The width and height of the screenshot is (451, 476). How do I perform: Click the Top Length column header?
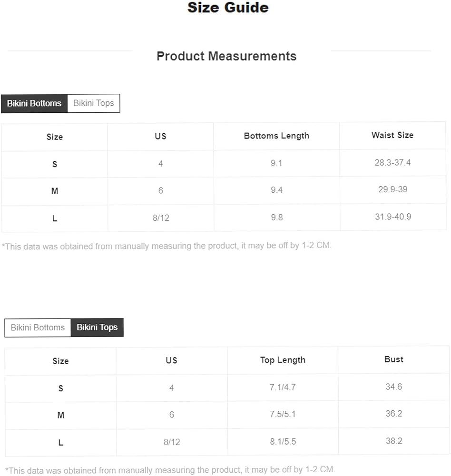[x=283, y=360]
